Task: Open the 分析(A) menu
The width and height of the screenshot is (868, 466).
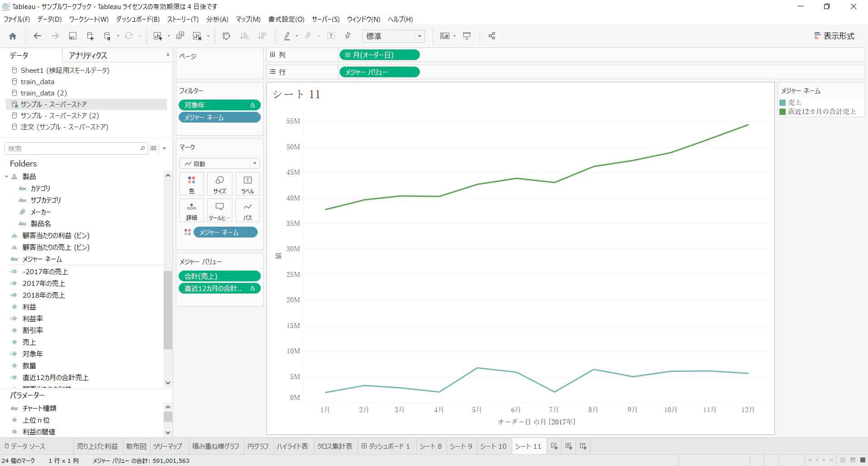Action: point(217,19)
